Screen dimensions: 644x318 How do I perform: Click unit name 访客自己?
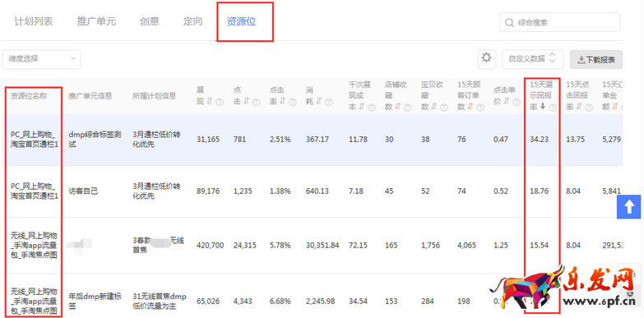tap(83, 191)
